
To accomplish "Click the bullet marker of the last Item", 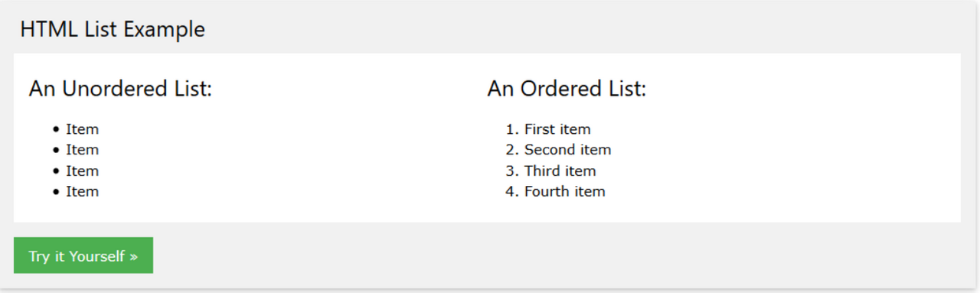I will coord(56,192).
